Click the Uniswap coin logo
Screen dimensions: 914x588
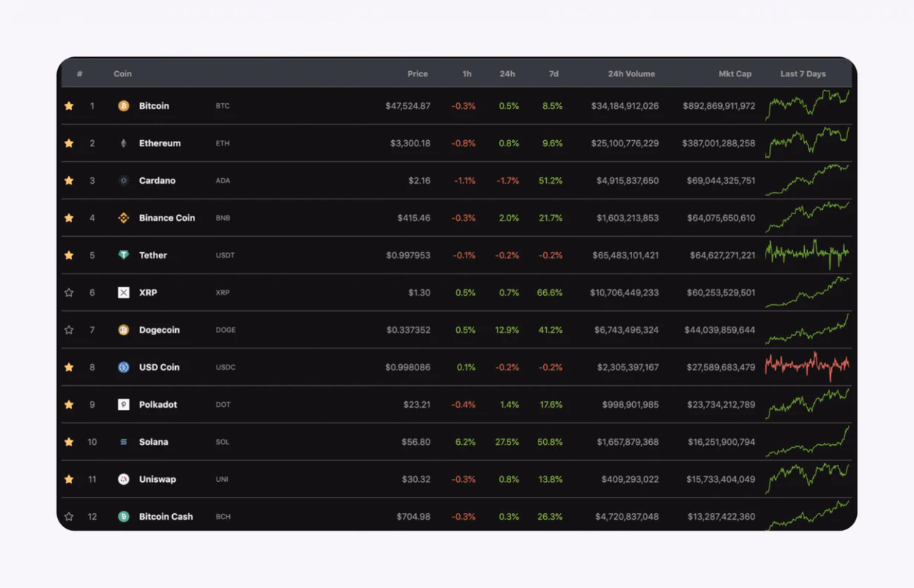(x=124, y=479)
